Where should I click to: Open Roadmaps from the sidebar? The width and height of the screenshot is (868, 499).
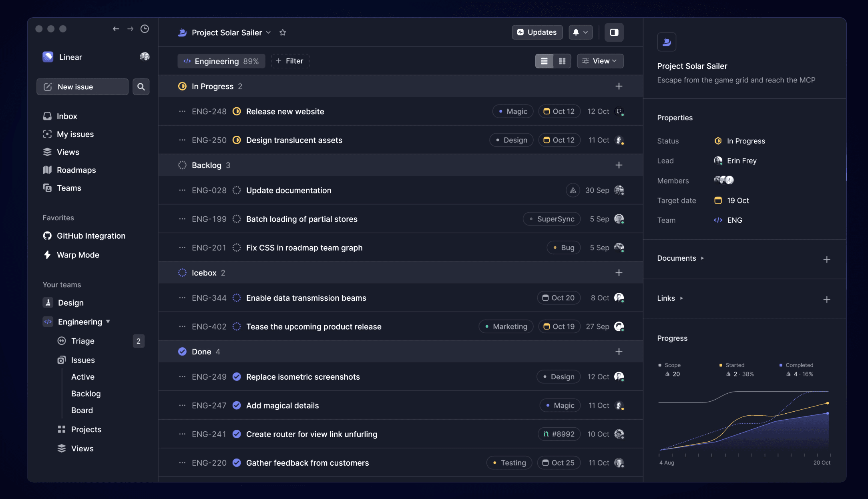76,170
